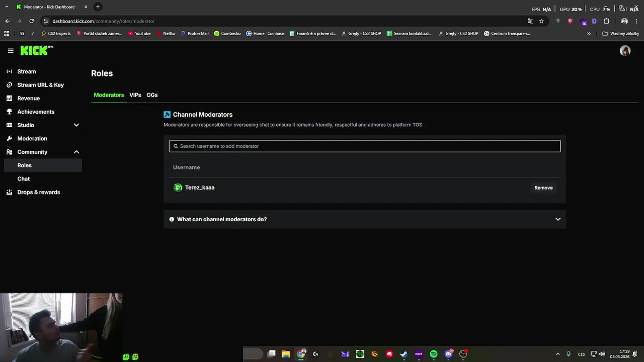Open a new browser tab

(x=98, y=7)
